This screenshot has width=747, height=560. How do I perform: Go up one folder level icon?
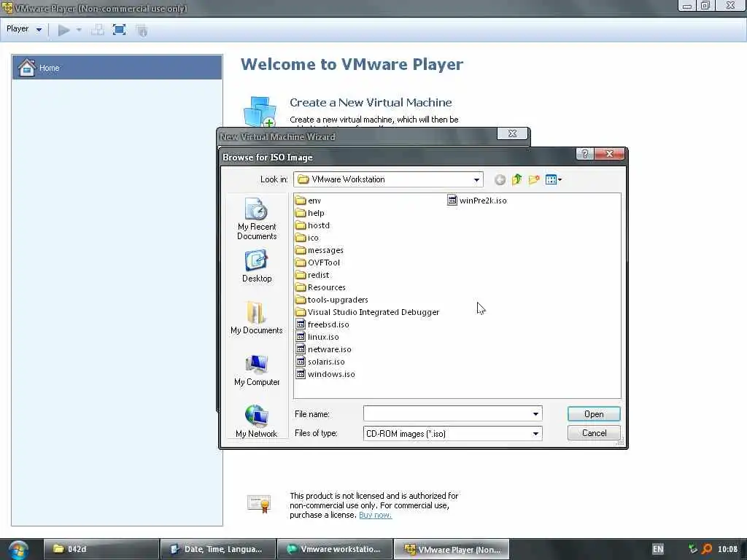point(517,179)
